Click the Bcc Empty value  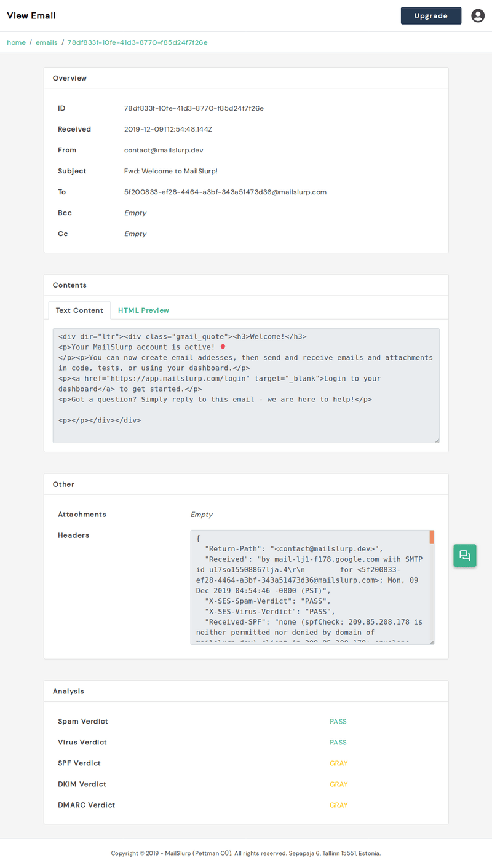(x=135, y=213)
